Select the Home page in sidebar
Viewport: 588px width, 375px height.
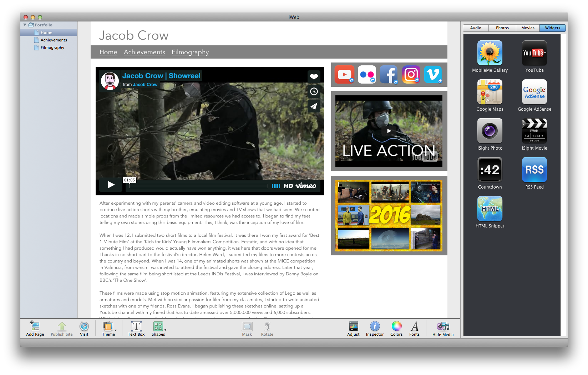(x=49, y=32)
